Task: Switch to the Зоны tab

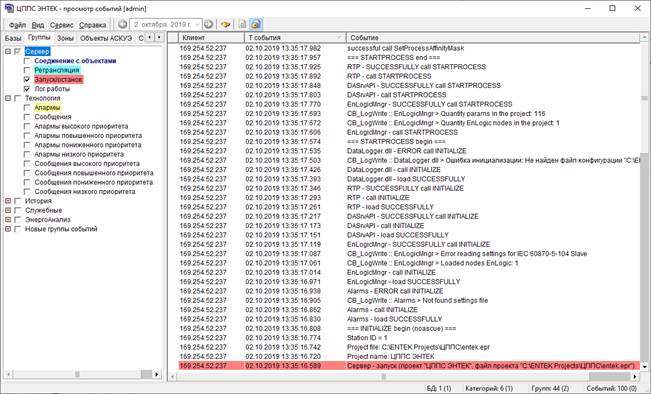Action: click(65, 38)
